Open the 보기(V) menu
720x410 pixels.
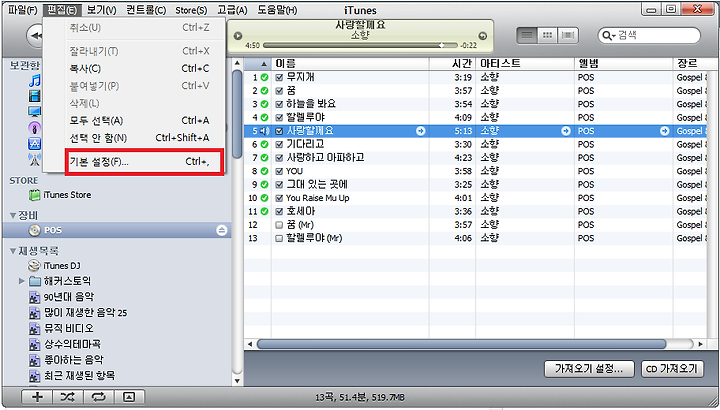tap(101, 10)
